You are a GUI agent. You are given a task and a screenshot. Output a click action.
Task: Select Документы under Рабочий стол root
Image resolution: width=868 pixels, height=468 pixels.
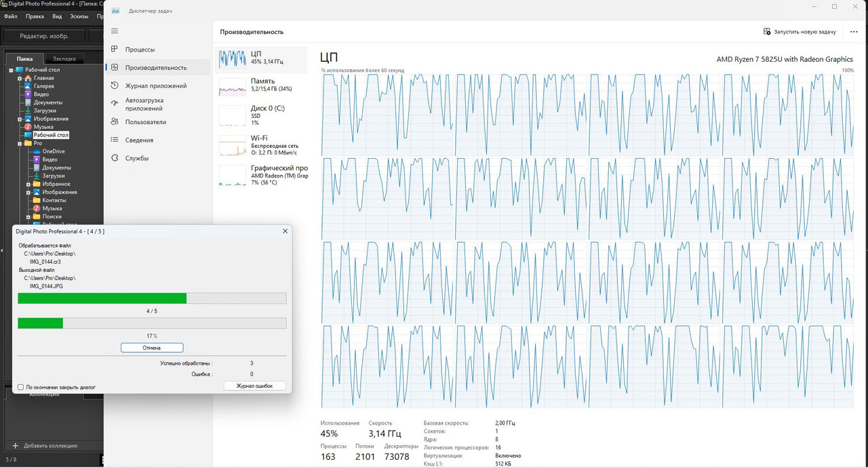47,102
